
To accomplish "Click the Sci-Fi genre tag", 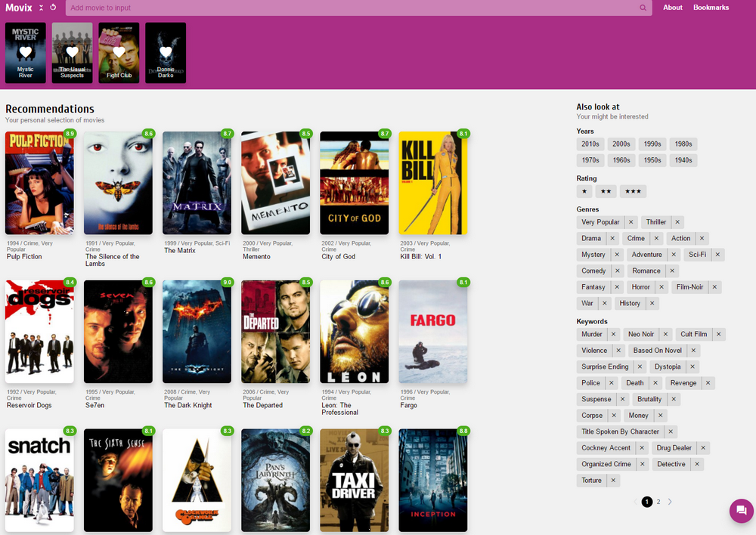I will click(x=697, y=255).
